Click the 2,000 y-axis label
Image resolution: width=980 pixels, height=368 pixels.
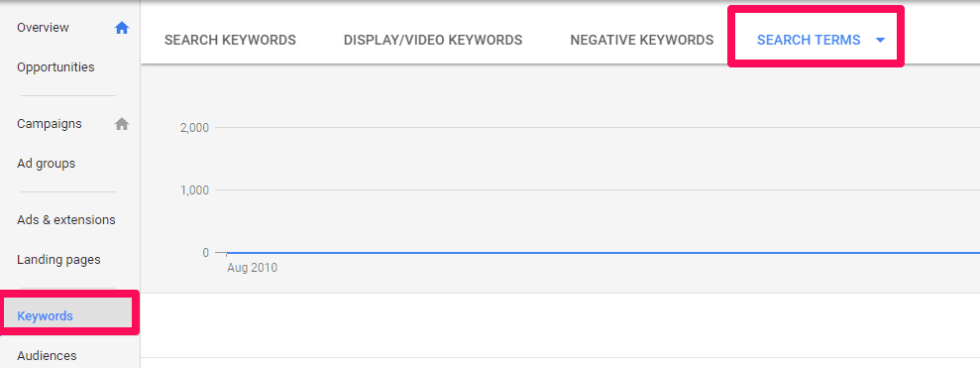point(194,128)
